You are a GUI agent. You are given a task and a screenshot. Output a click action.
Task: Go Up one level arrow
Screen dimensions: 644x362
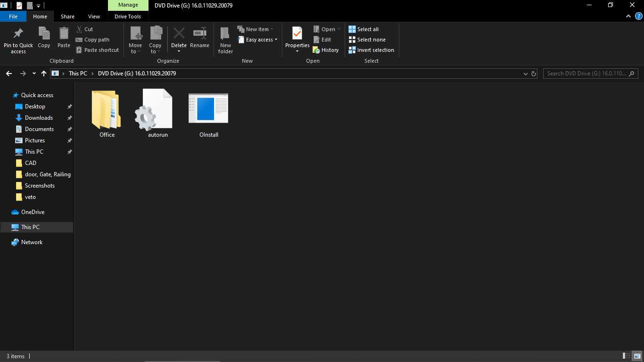[44, 74]
